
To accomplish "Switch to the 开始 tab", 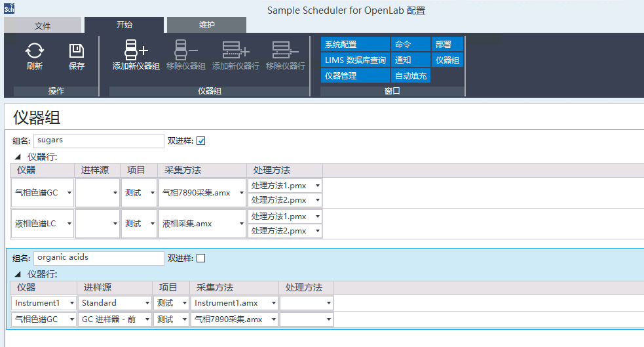I will tap(124, 25).
